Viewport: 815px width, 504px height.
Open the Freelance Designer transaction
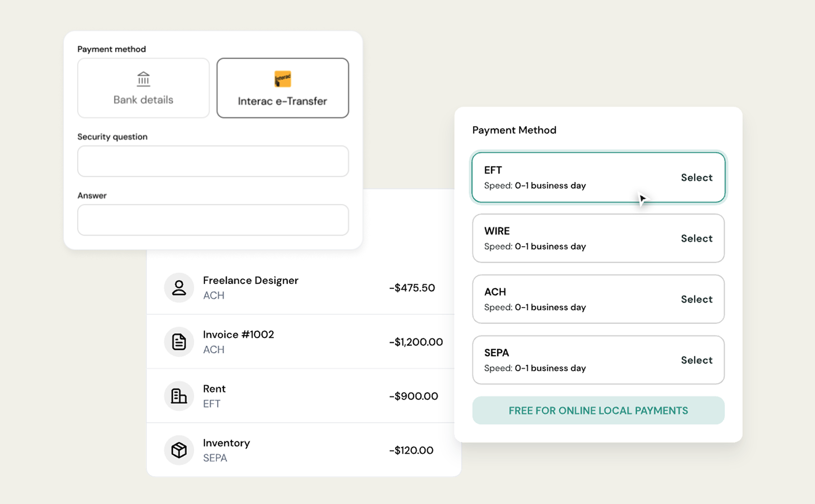tap(301, 288)
